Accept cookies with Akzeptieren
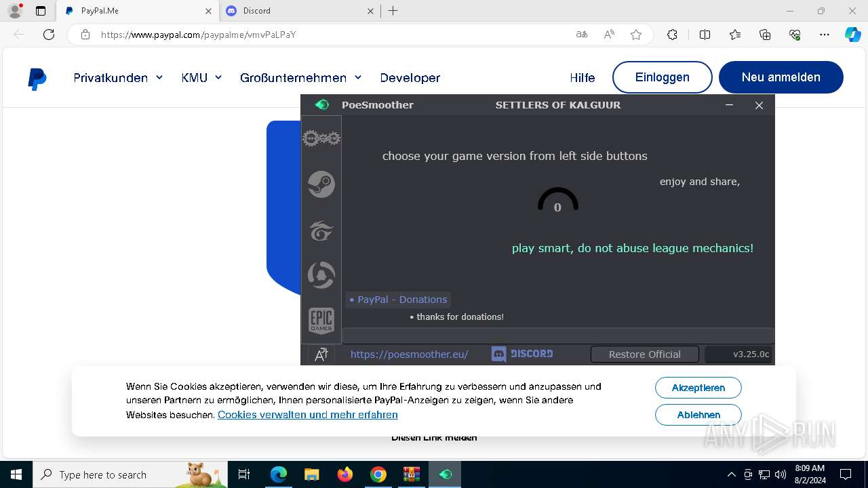Viewport: 868px width, 488px height. click(x=698, y=388)
